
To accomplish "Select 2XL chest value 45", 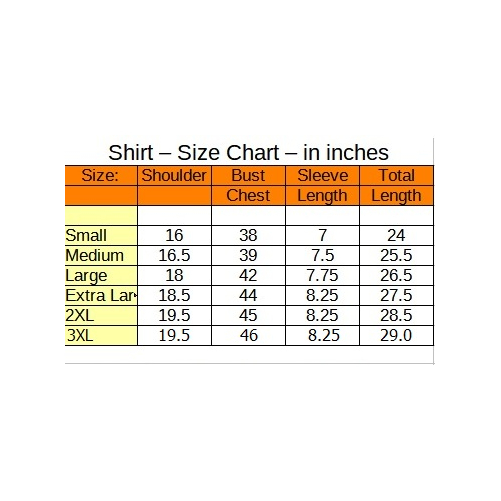I will [248, 316].
